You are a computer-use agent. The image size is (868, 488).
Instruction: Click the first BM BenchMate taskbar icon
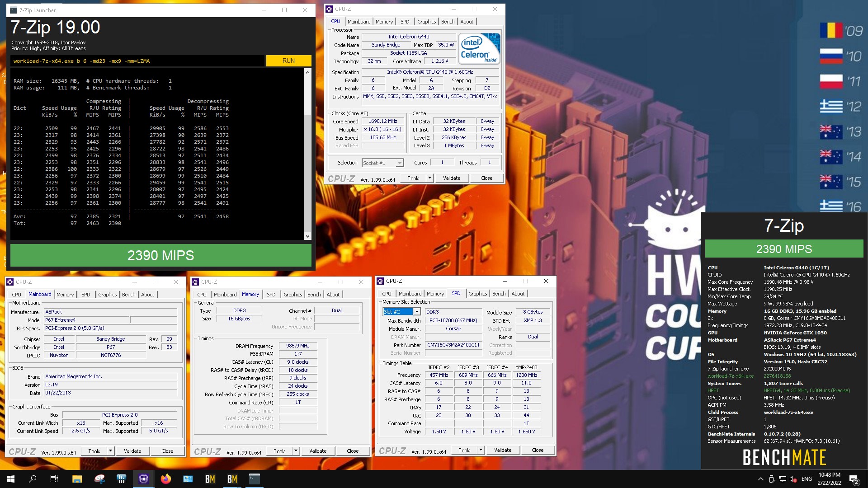210,479
